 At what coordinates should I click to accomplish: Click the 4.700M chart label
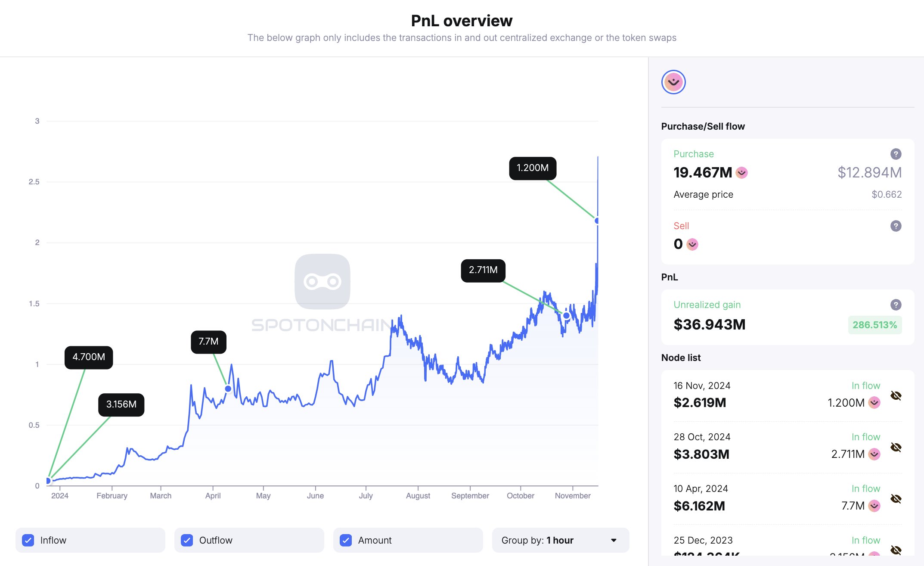[89, 357]
